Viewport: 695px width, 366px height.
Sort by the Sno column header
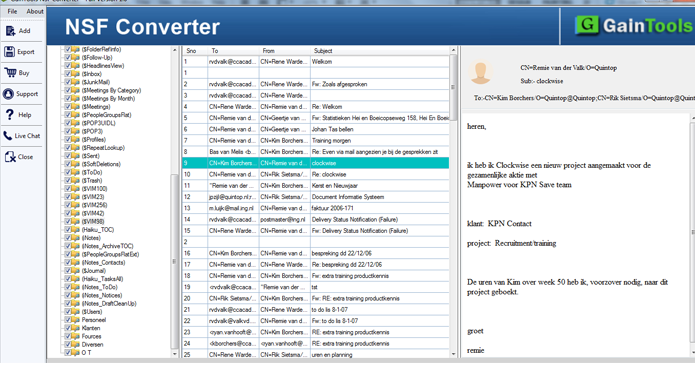click(x=195, y=51)
